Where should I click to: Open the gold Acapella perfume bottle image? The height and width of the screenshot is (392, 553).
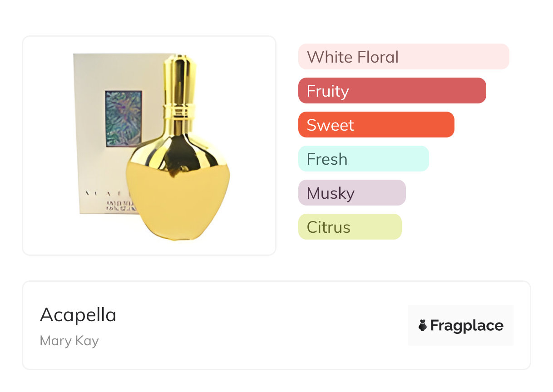(178, 181)
